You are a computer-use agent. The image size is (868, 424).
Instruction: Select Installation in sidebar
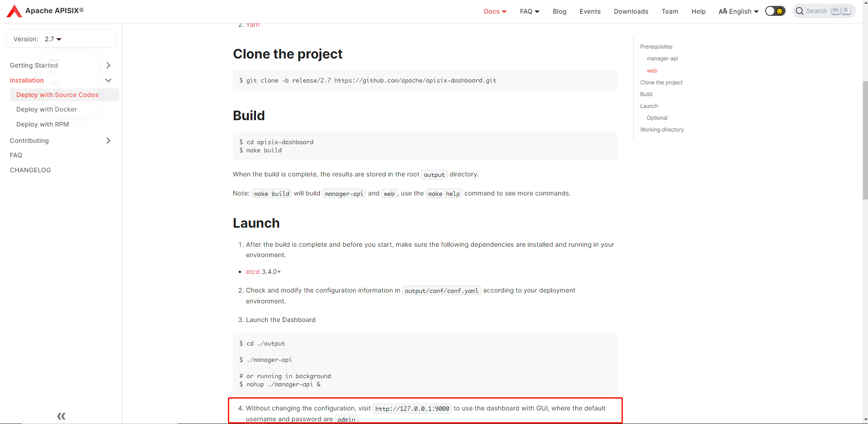[x=27, y=80]
